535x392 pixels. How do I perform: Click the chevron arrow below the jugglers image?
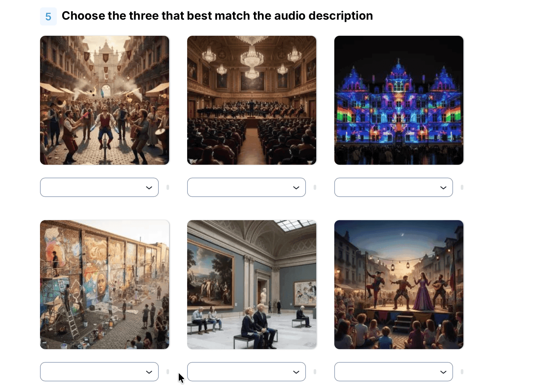[x=149, y=188]
